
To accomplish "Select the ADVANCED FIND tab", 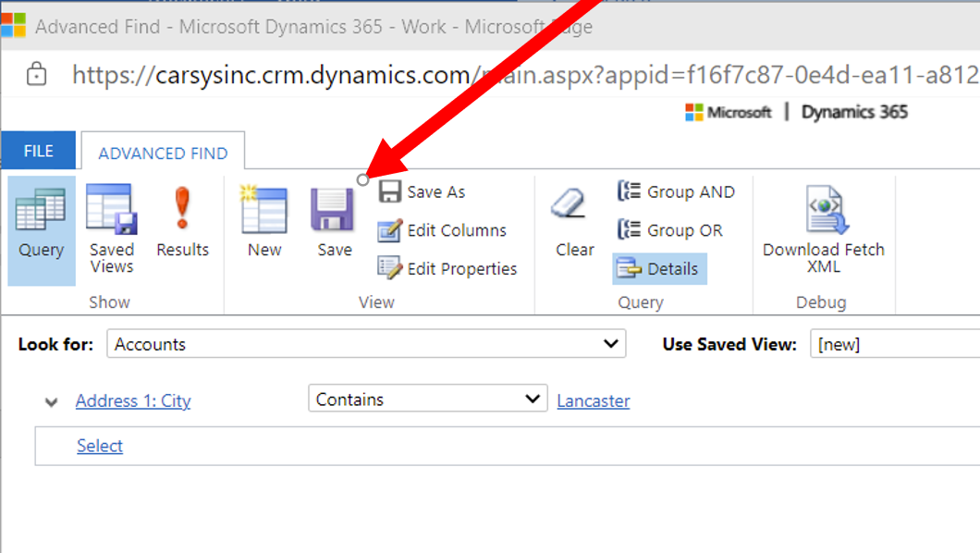I will tap(163, 154).
